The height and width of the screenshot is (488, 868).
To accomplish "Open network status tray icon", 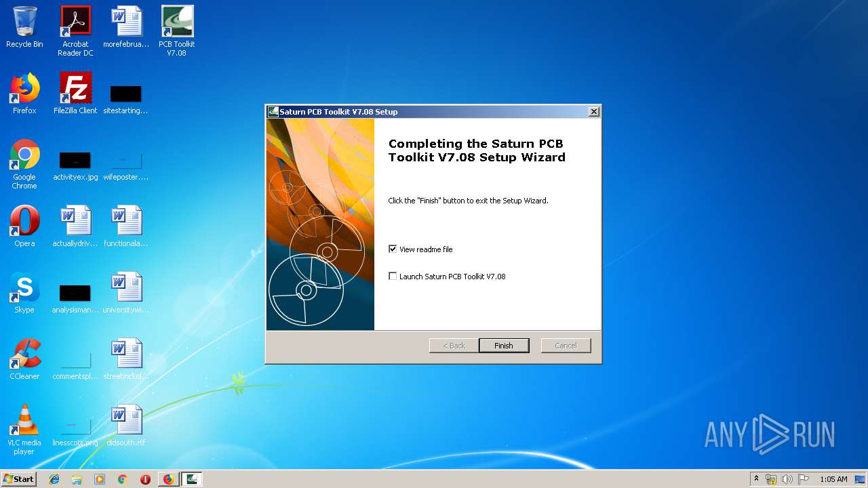I will pyautogui.click(x=771, y=479).
